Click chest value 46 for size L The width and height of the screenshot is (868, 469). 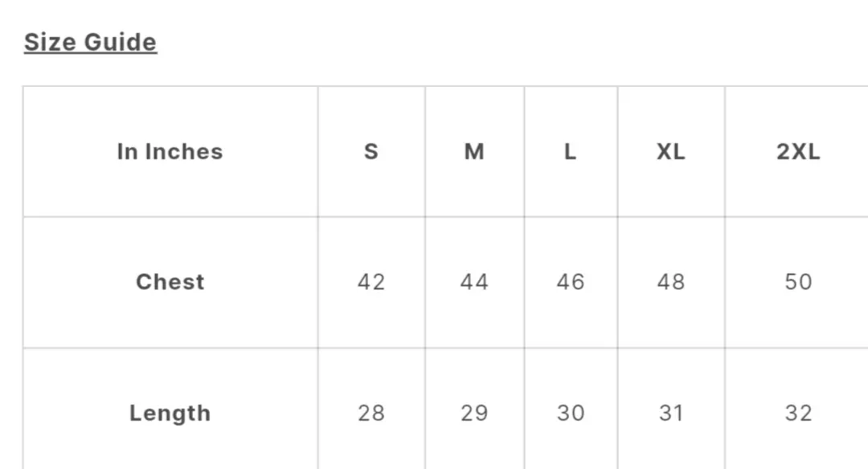[x=570, y=282]
